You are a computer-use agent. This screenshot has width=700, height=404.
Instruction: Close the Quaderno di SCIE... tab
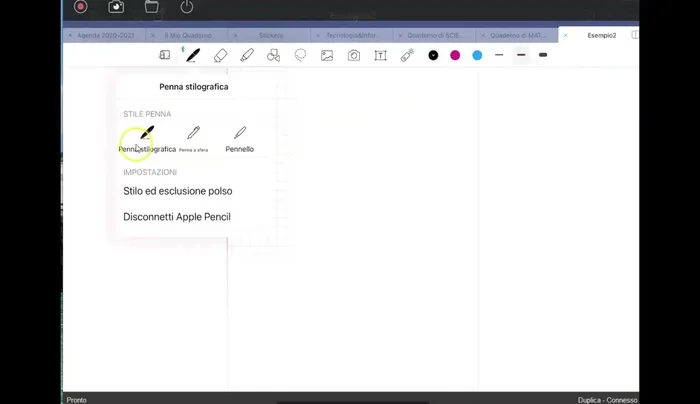click(400, 35)
